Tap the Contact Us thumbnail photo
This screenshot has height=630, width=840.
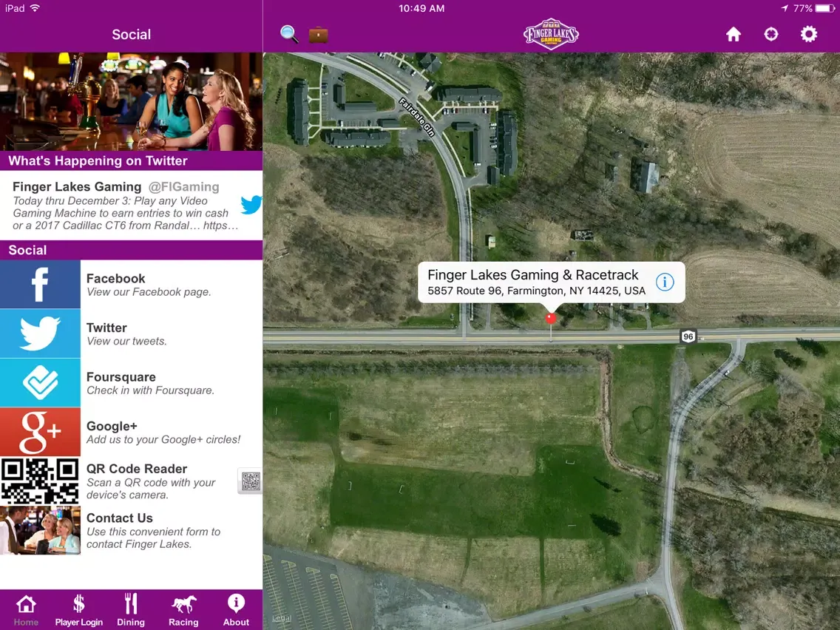[x=40, y=530]
